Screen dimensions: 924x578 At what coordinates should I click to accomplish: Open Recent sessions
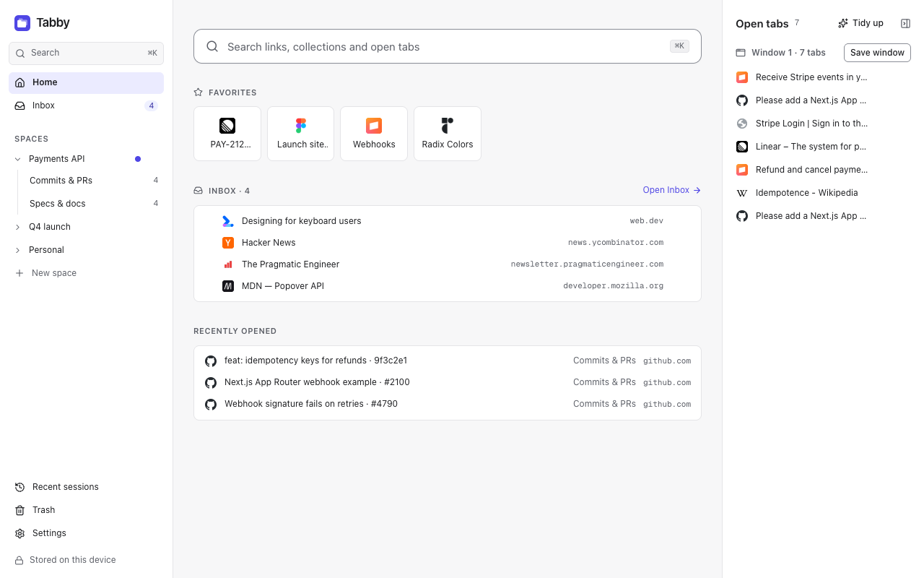tap(86, 487)
